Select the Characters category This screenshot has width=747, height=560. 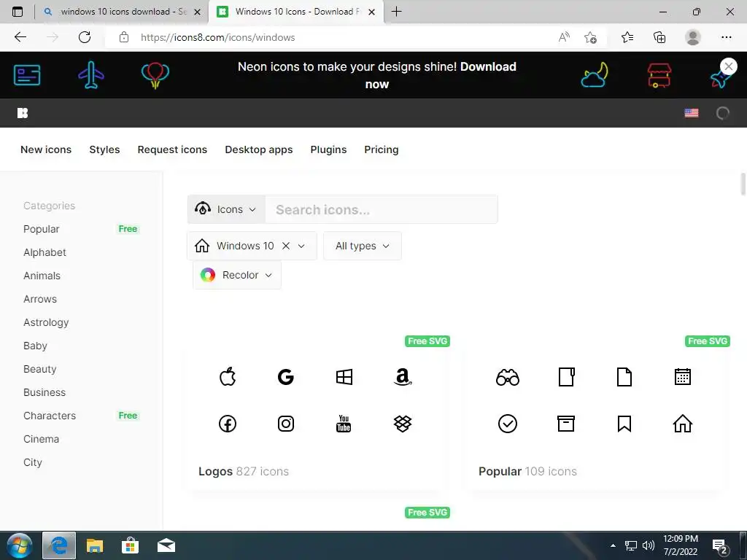tap(50, 416)
